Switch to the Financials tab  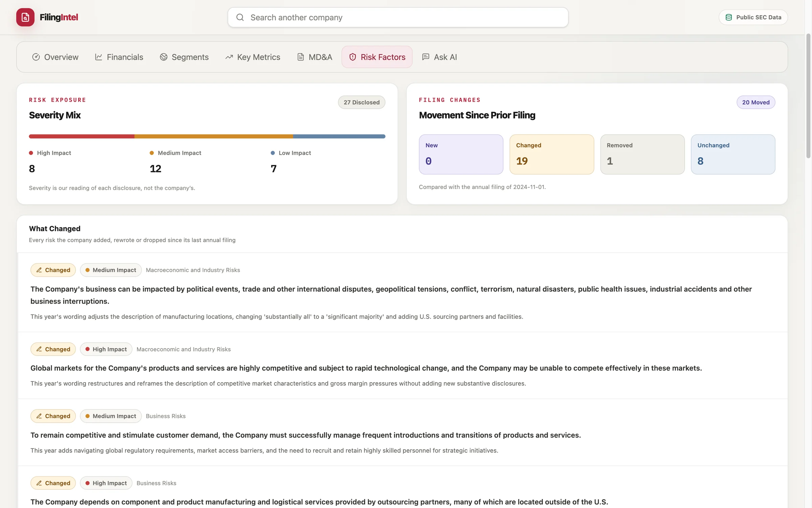coord(119,57)
